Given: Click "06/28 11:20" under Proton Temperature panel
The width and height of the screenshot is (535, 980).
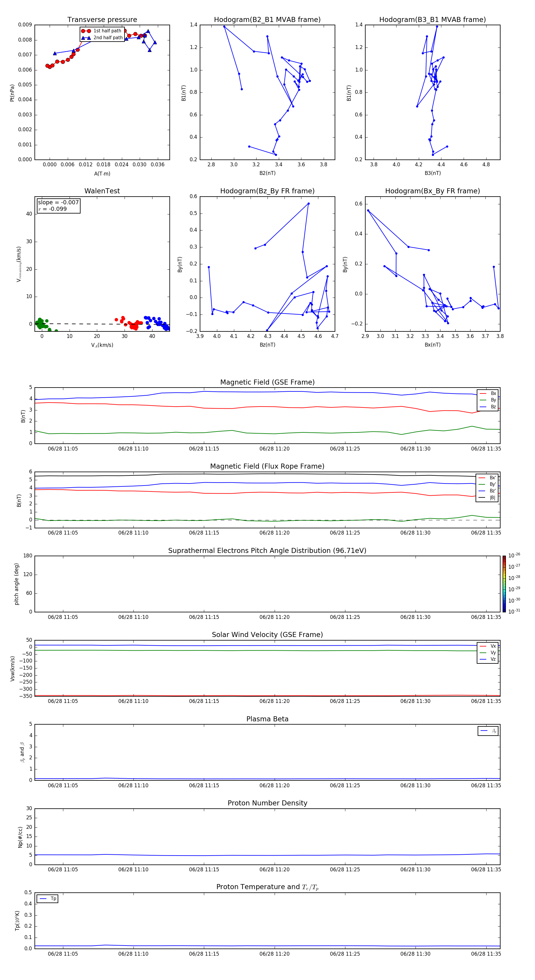Looking at the screenshot, I should coord(274,954).
